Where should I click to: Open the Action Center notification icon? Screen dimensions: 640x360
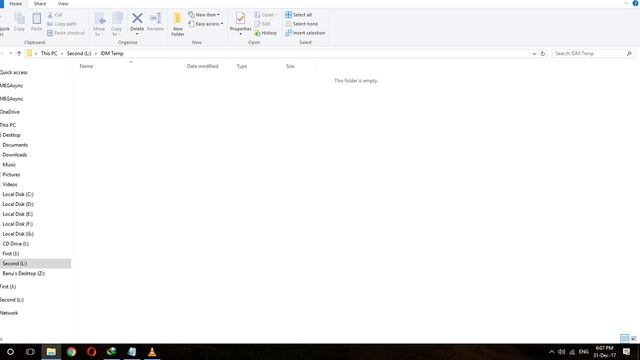pyautogui.click(x=627, y=351)
